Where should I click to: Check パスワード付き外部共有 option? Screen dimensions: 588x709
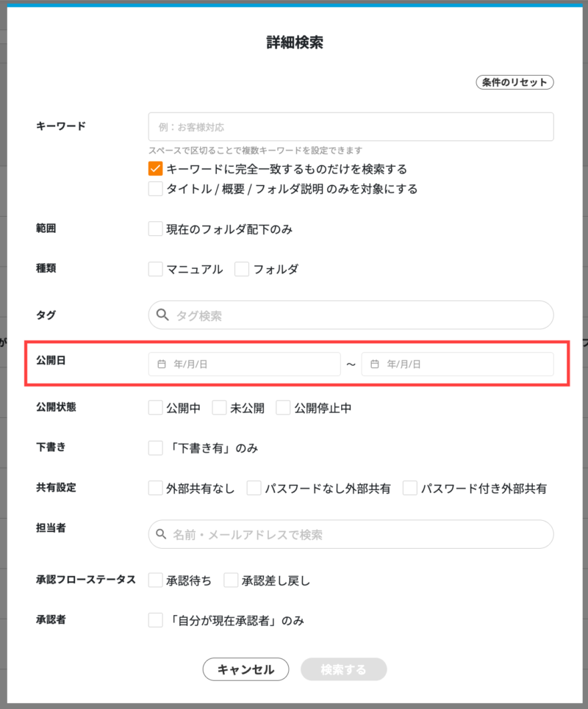[x=409, y=488]
